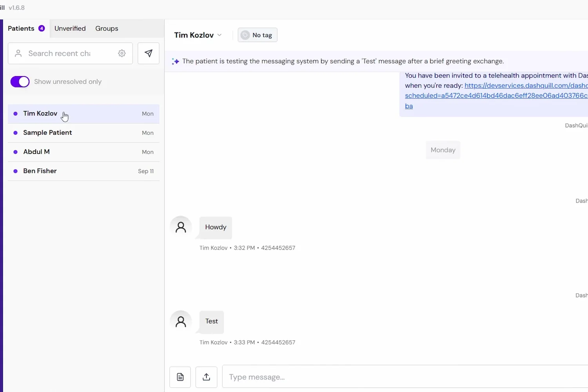This screenshot has width=588, height=392.
Task: Focus the Search recent chats field
Action: pos(70,53)
